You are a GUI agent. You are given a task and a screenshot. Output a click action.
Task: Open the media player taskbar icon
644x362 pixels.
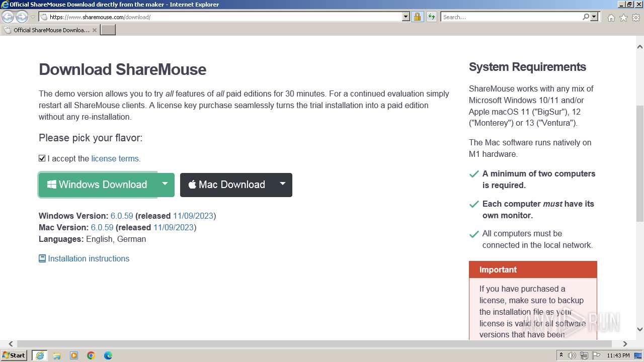(x=74, y=355)
